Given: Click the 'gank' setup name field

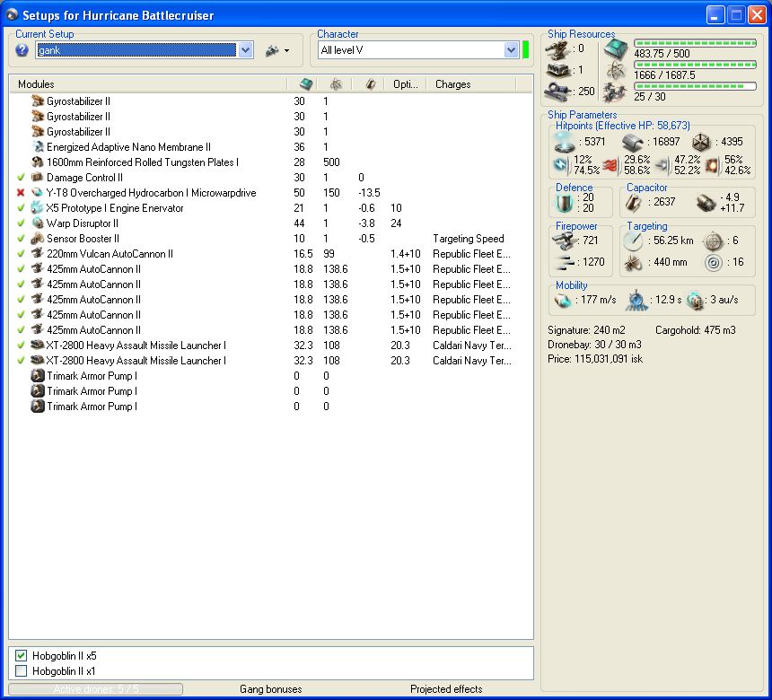Looking at the screenshot, I should click(136, 49).
